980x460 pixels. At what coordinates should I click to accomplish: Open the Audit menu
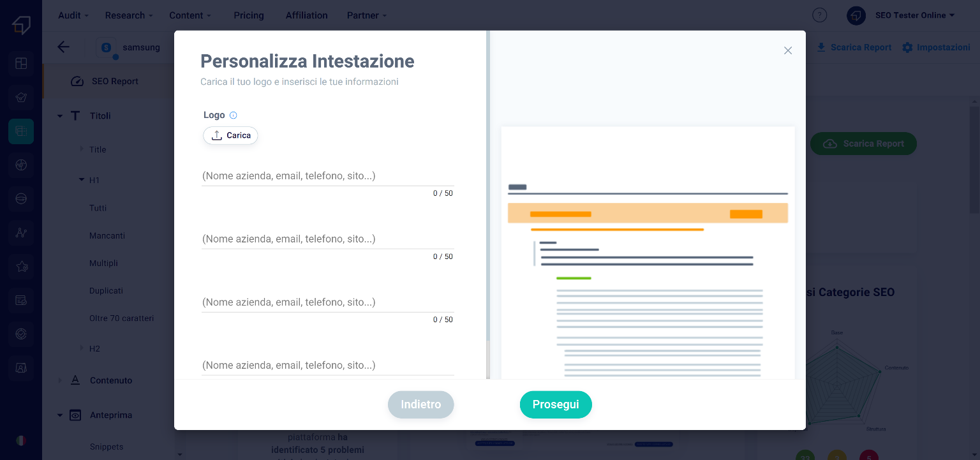tap(73, 15)
